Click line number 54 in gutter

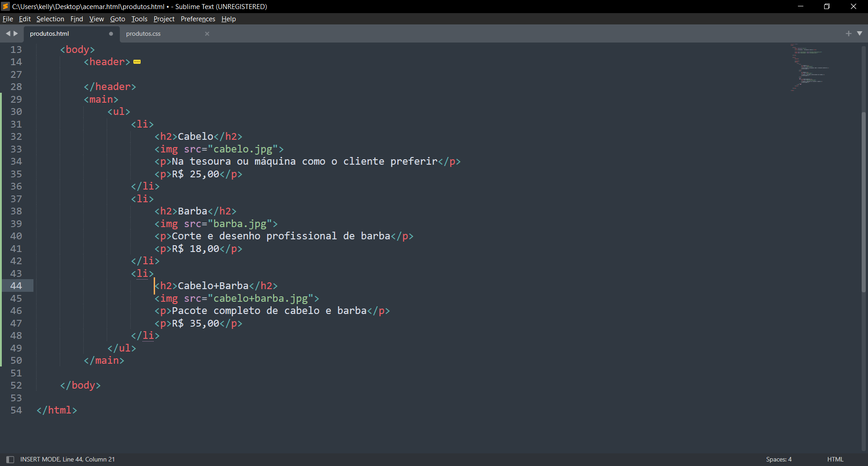pos(16,410)
